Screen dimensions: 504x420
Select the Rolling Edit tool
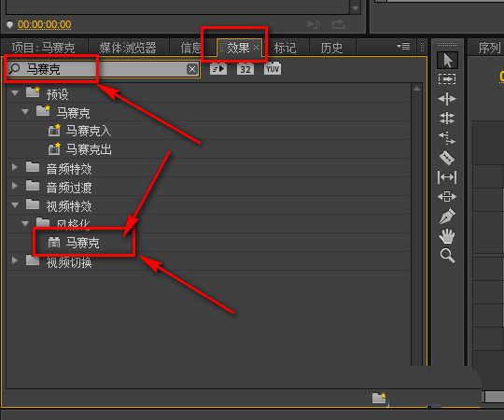[x=447, y=118]
